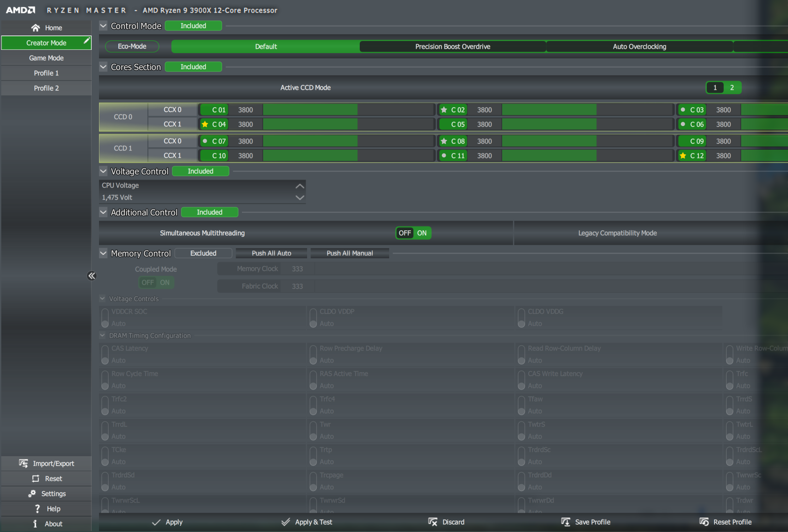
Task: Open Settings via the gear icon
Action: (x=32, y=493)
